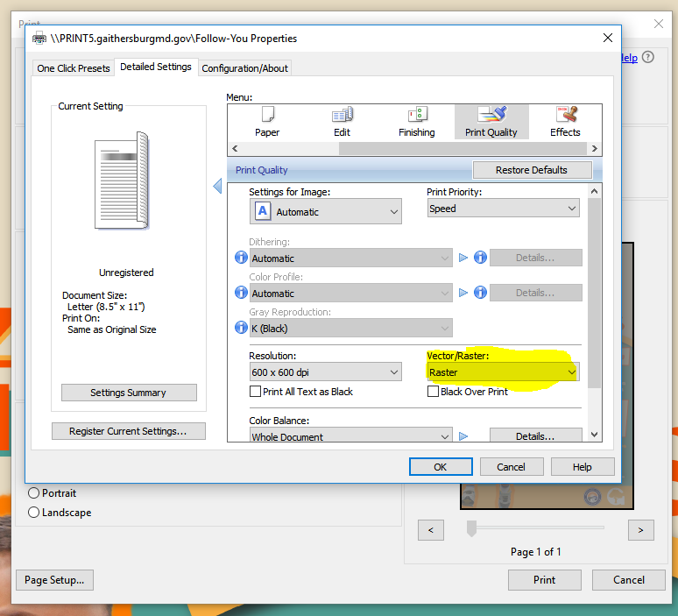
Task: Select the Landscape orientation option
Action: [34, 513]
